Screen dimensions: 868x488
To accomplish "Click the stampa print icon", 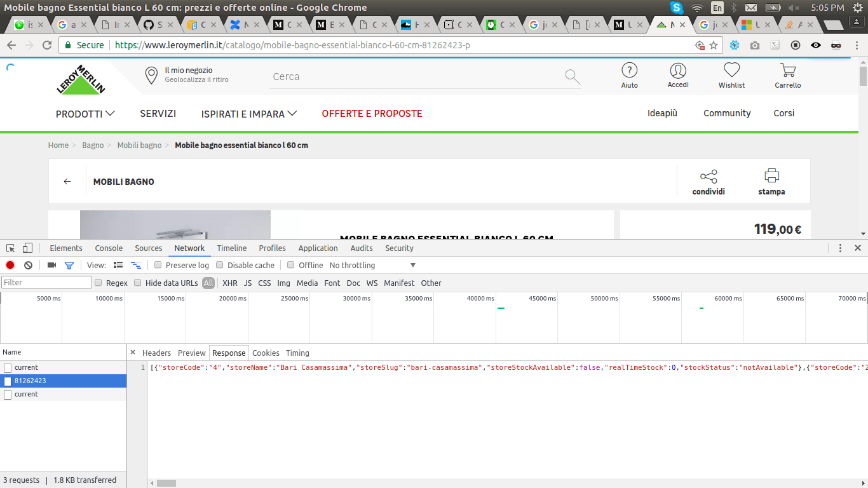I will click(771, 176).
